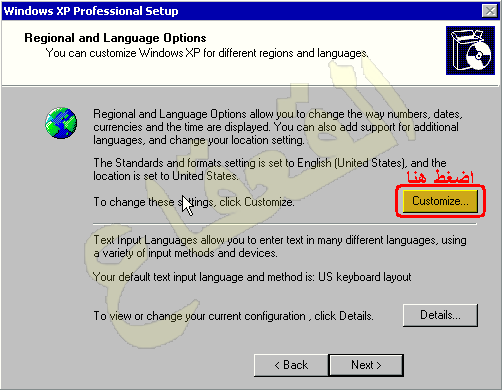Click the 'Windows XP Professional Setup' title bar text

pyautogui.click(x=91, y=11)
